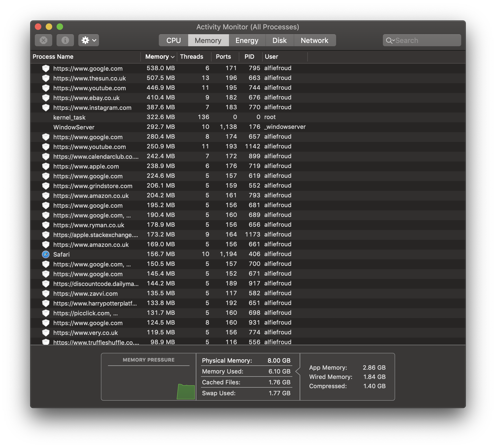496x448 pixels.
Task: Click the shield icon beside discountcode.dailyma
Action: (x=46, y=284)
